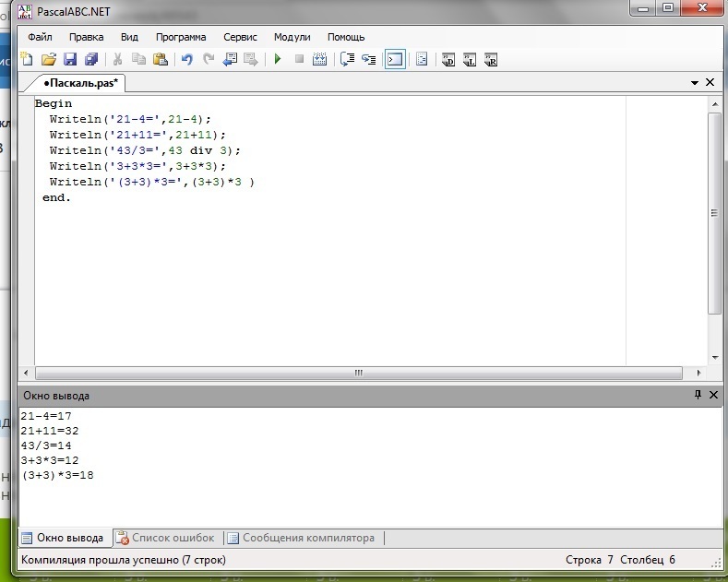Open the Файл menu
Screen dimensions: 728x582
[40, 37]
